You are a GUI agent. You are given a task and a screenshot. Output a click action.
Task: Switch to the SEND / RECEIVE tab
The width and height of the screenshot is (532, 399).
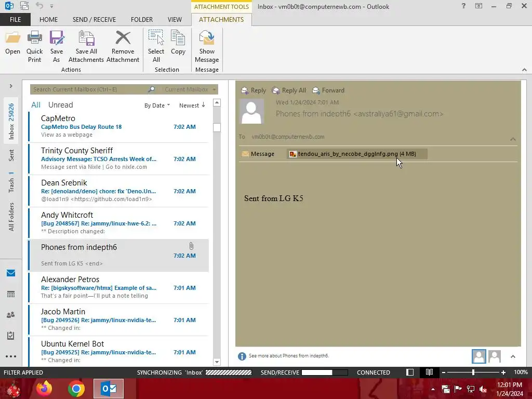(x=94, y=19)
